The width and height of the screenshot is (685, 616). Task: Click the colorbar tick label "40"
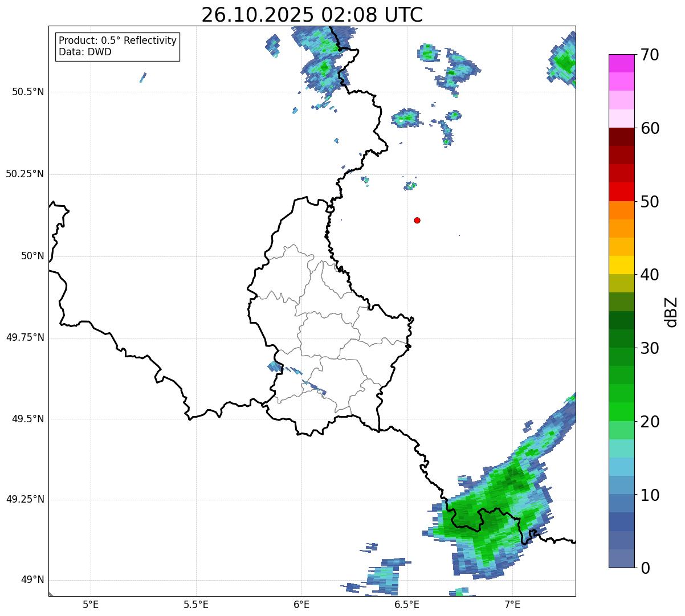tap(650, 275)
